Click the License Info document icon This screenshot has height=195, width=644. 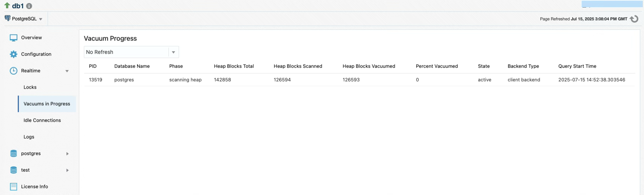[x=14, y=187]
